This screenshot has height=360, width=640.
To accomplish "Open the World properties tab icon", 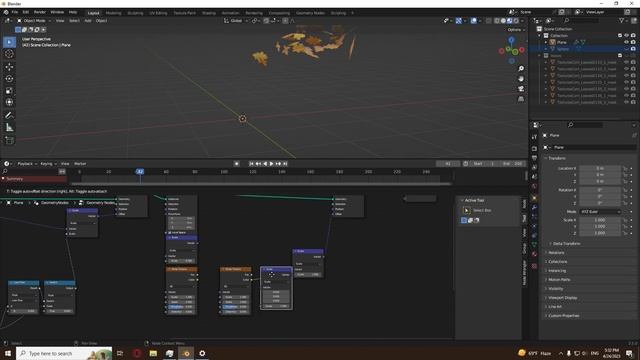I will [534, 187].
